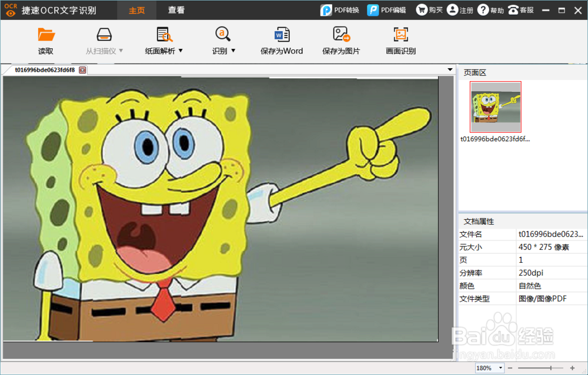
Task: Click the 识别 recognize icon
Action: pyautogui.click(x=223, y=34)
